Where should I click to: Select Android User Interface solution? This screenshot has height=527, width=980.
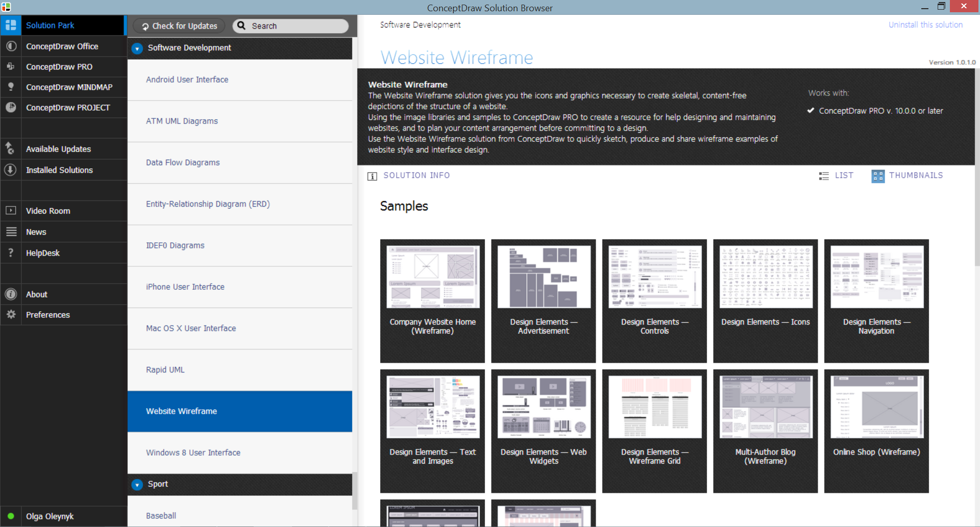pos(240,80)
